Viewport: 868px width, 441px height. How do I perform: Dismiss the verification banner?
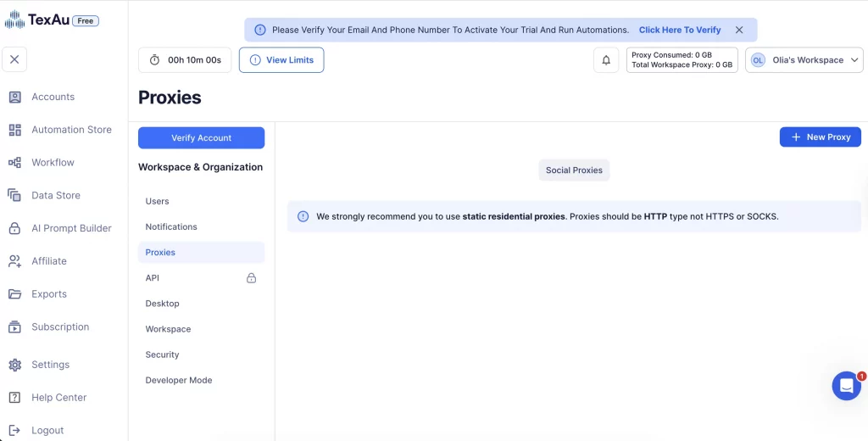click(739, 30)
